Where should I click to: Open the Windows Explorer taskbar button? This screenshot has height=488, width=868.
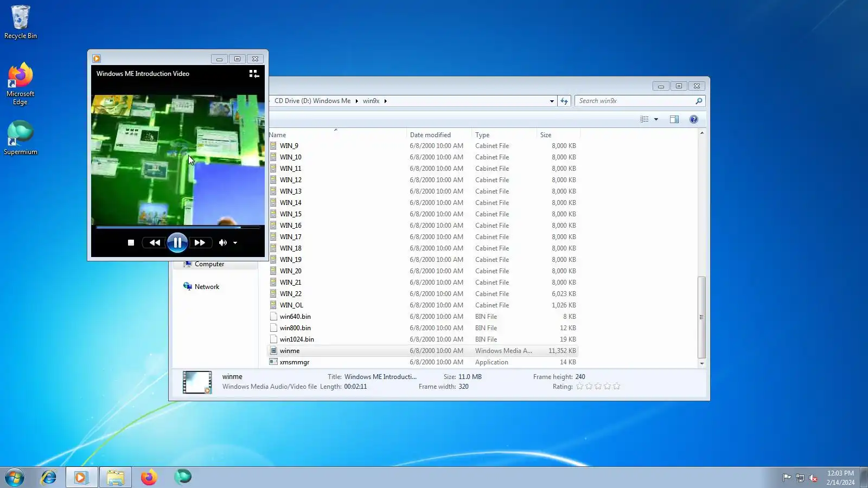point(116,477)
